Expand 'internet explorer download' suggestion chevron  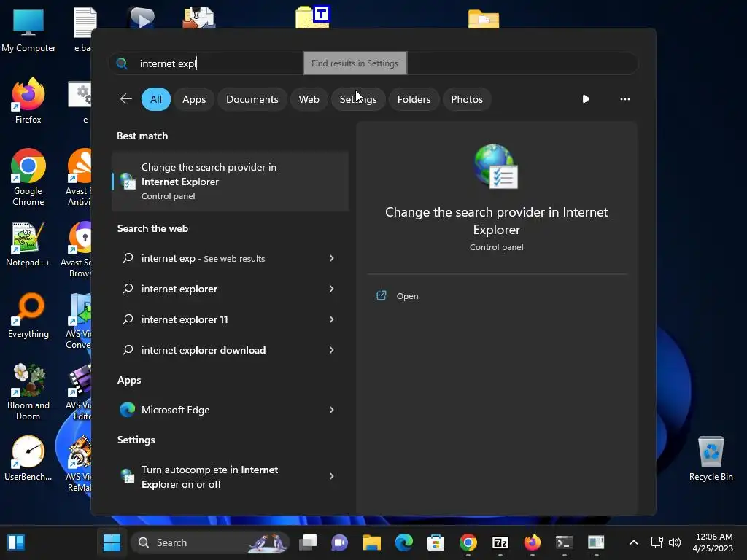pos(331,350)
